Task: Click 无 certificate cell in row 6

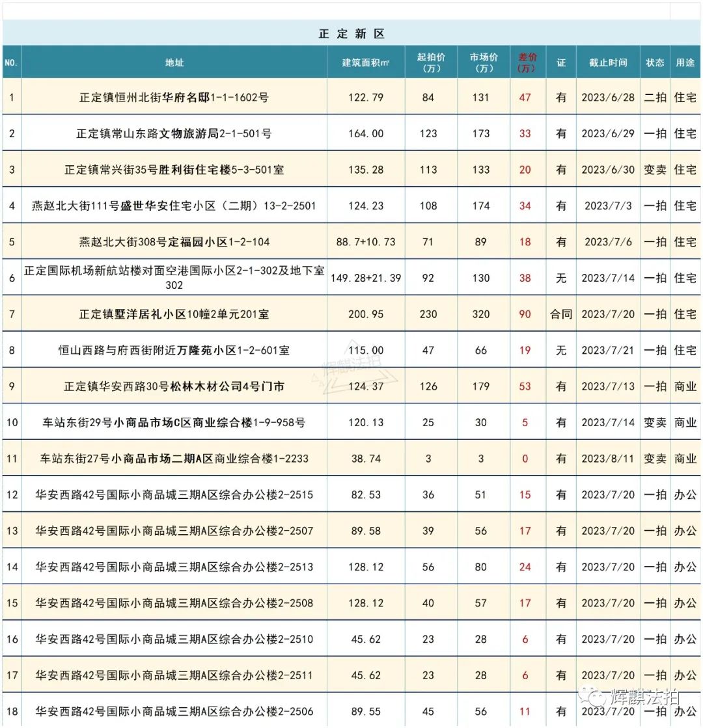Action: [561, 278]
